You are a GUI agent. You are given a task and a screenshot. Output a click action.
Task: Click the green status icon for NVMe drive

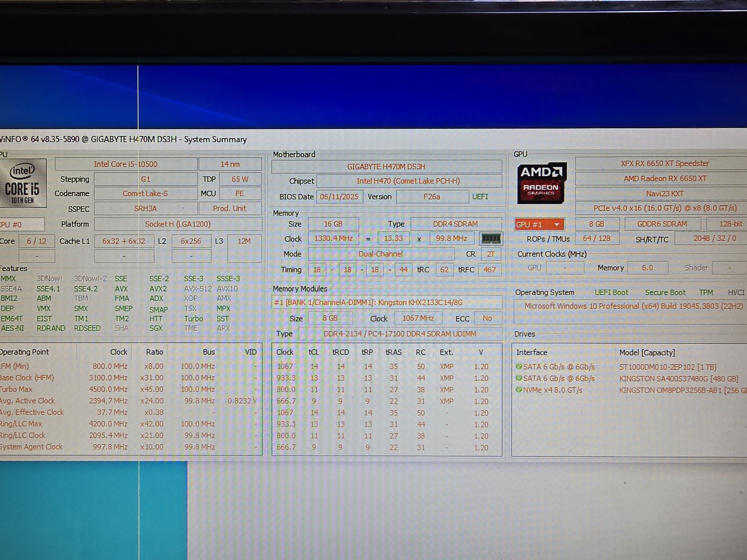pos(519,389)
